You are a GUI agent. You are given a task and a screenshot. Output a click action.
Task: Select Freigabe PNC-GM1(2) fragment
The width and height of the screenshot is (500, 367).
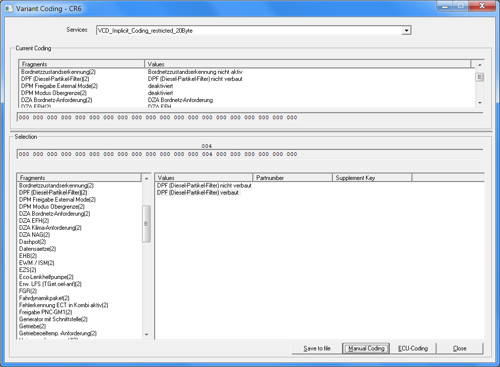click(46, 312)
